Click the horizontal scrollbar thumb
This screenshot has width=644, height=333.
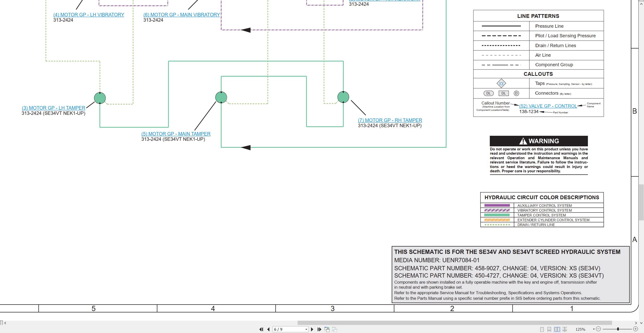[x=455, y=323]
